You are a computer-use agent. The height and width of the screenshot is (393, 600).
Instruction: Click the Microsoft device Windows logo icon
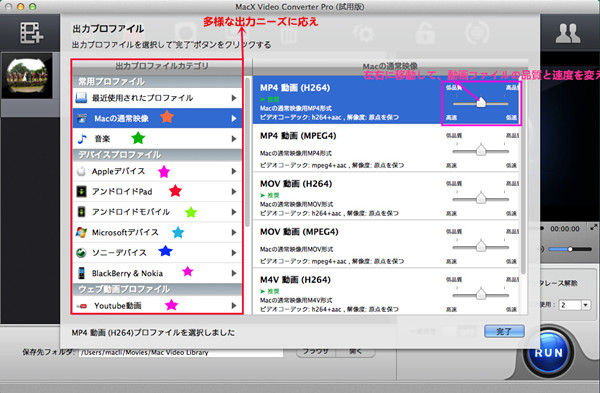[x=81, y=232]
